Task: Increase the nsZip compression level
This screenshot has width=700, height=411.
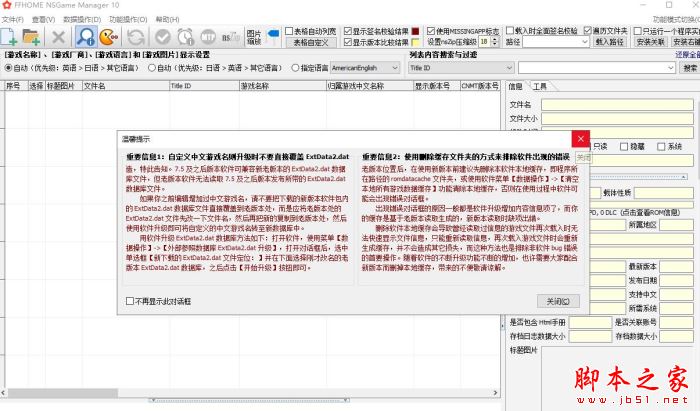Action: point(495,39)
